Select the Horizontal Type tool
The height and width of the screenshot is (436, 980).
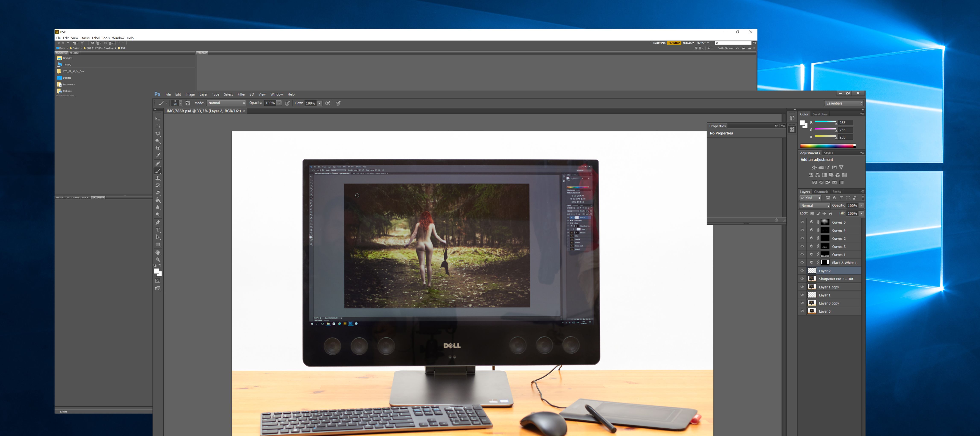[158, 230]
